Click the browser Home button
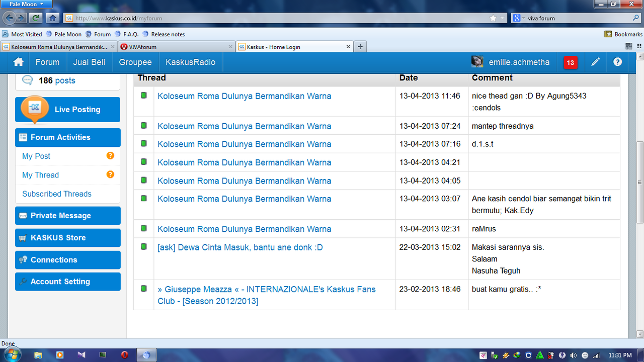 point(52,18)
